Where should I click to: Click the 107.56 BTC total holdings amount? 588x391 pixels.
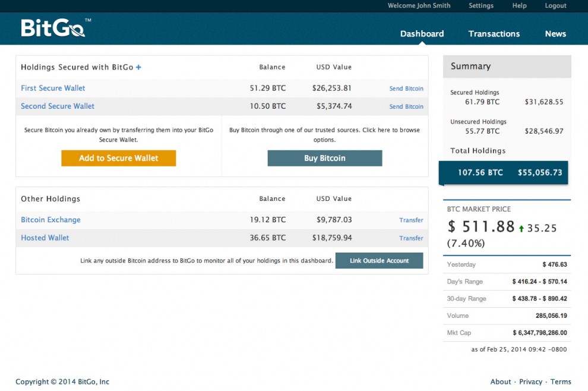point(480,172)
